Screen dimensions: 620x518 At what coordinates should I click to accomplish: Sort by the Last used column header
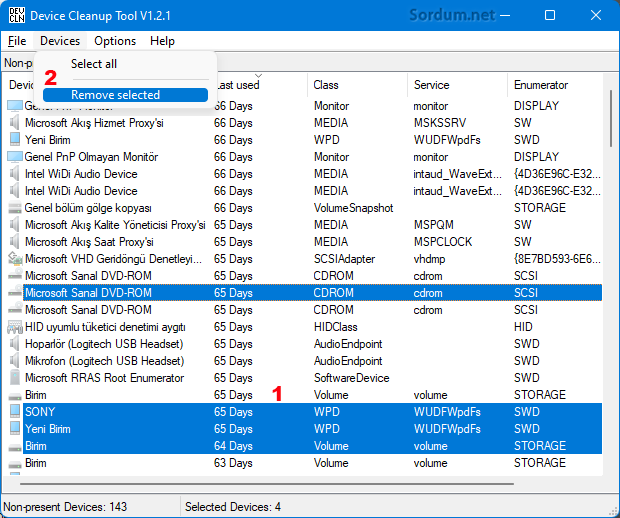pos(258,84)
